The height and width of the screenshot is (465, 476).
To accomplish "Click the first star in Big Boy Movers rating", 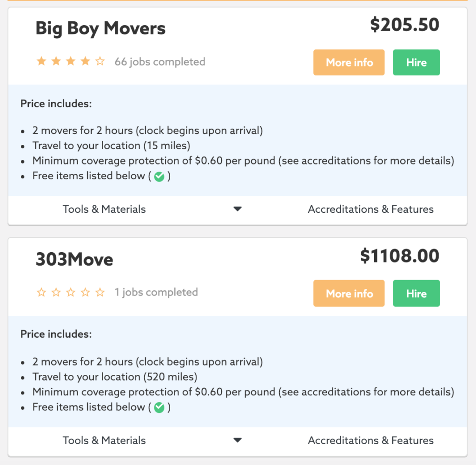I will click(x=41, y=61).
